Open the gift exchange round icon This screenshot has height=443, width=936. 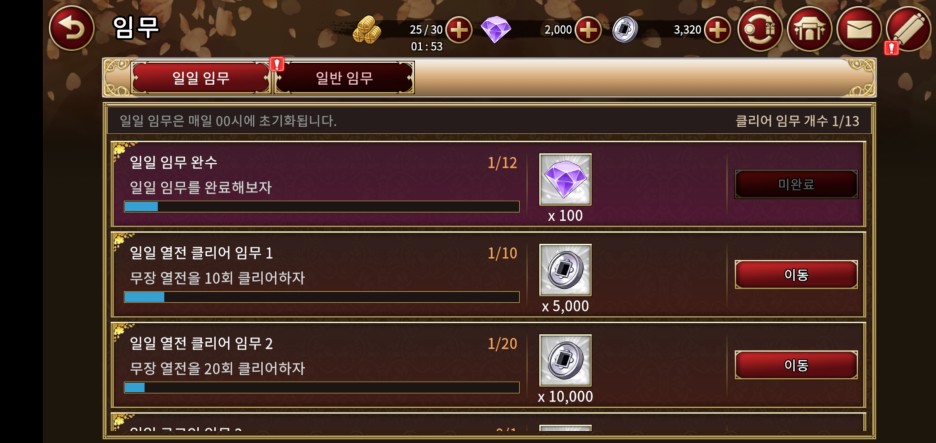tap(760, 29)
